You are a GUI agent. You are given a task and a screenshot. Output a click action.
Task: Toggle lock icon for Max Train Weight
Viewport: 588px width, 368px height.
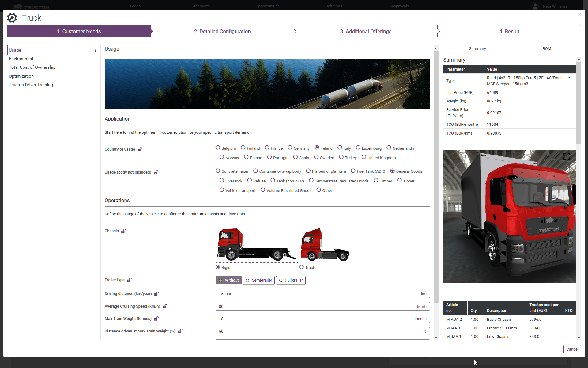156,319
